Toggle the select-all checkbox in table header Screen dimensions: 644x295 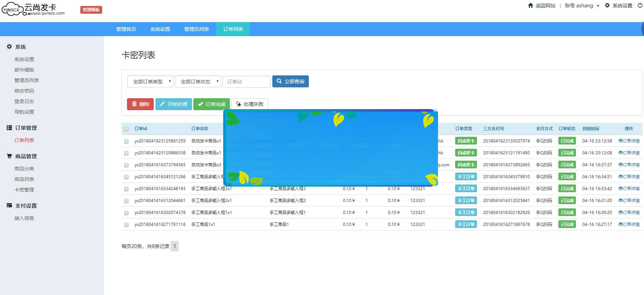(126, 129)
